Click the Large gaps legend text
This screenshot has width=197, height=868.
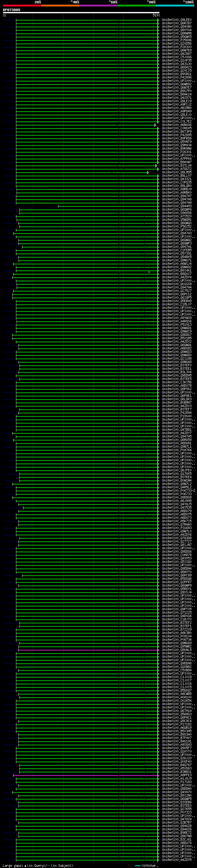[38, 866]
